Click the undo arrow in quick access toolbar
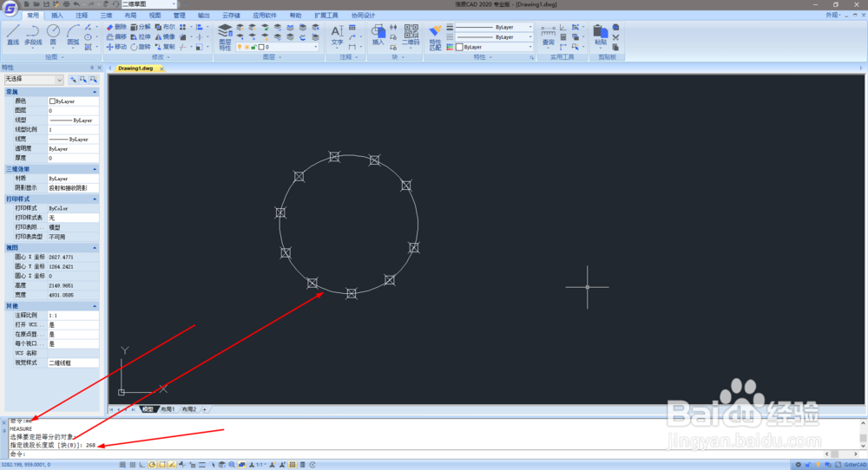 (76, 3)
